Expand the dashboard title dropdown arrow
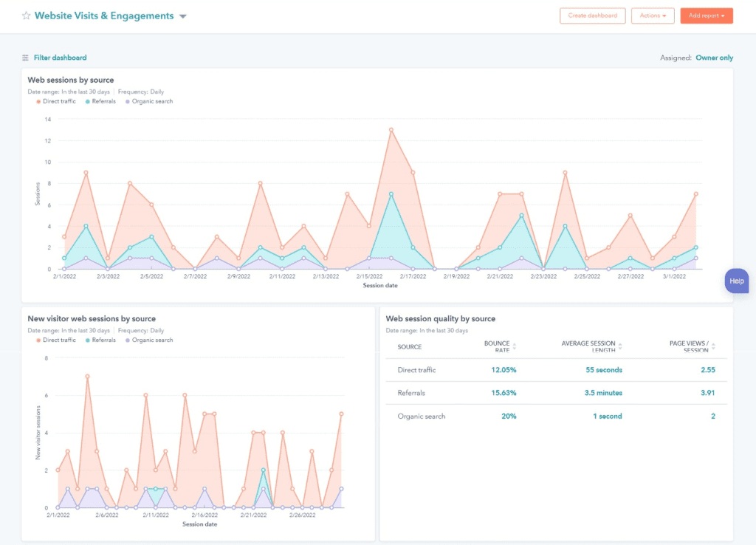 coord(182,15)
